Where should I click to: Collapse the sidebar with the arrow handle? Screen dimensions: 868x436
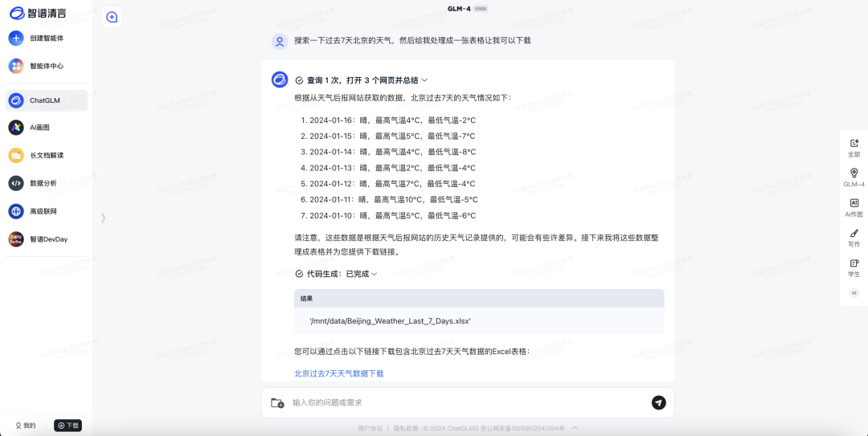[x=103, y=218]
